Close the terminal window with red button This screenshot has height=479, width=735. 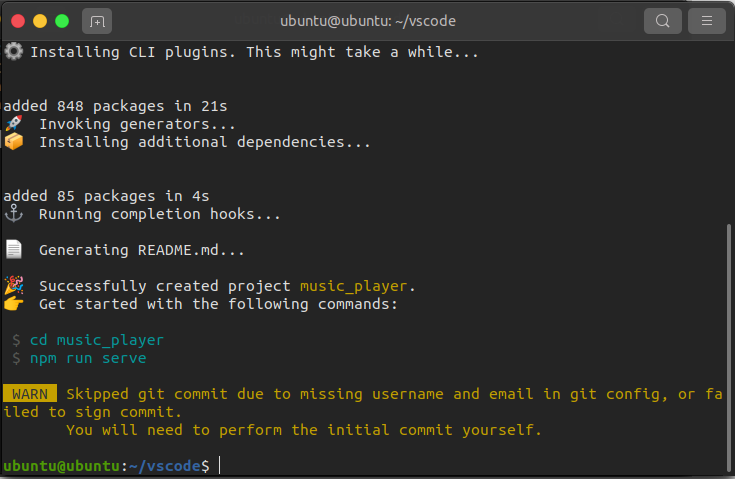click(18, 20)
